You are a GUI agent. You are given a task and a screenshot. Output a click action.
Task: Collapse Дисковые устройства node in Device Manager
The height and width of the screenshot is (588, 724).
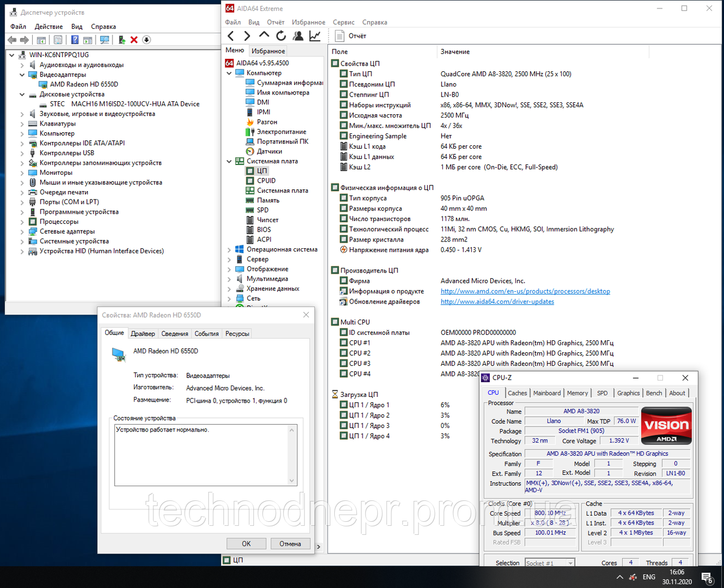(22, 94)
